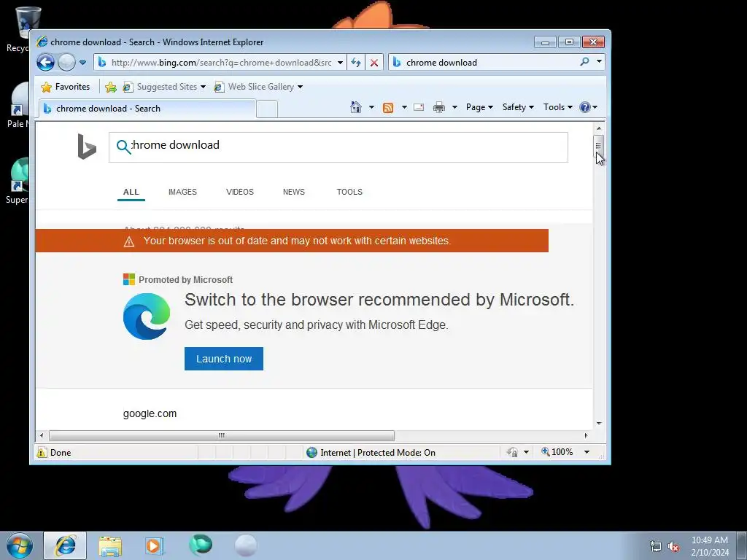Click the muted volume tray icon
Viewport: 747px width, 560px height.
[673, 547]
